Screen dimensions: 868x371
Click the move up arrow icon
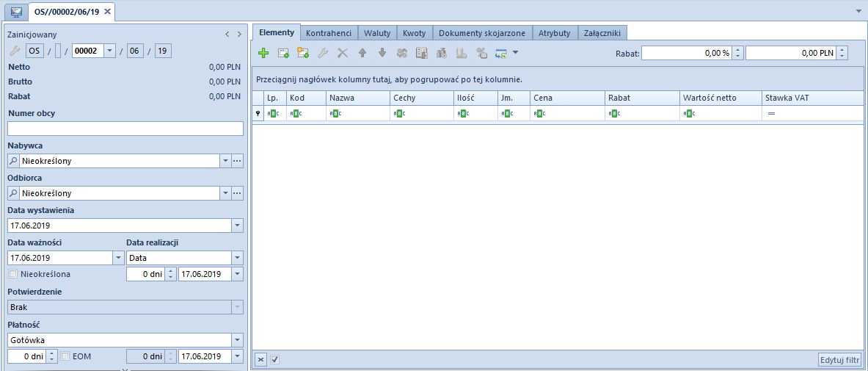[x=362, y=53]
